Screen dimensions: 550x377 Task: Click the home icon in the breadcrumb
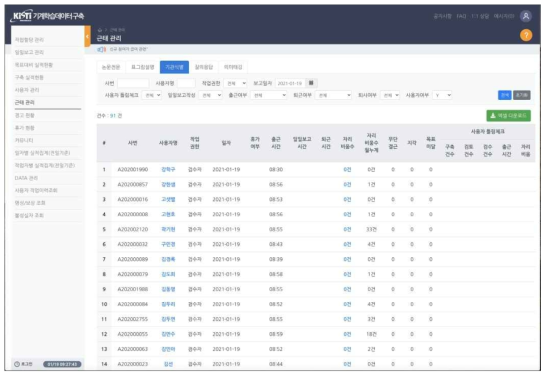coord(100,30)
